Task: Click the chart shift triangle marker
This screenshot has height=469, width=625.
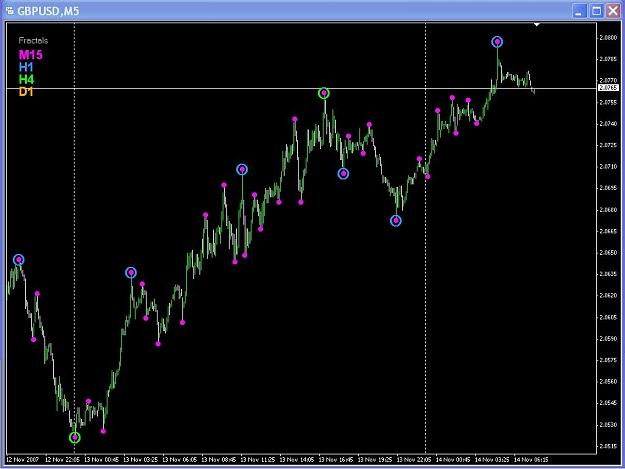Action: click(537, 25)
